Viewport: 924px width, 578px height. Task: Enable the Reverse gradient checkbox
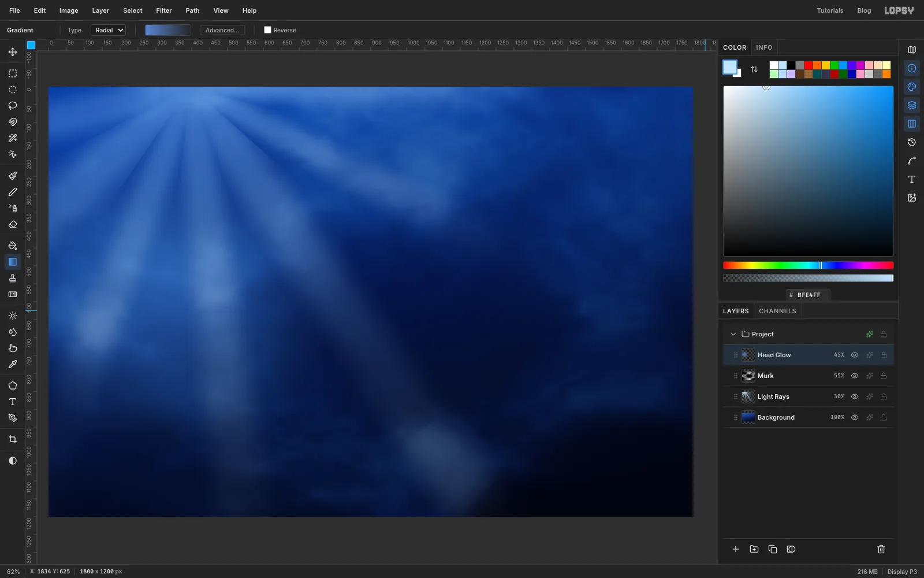coord(267,30)
